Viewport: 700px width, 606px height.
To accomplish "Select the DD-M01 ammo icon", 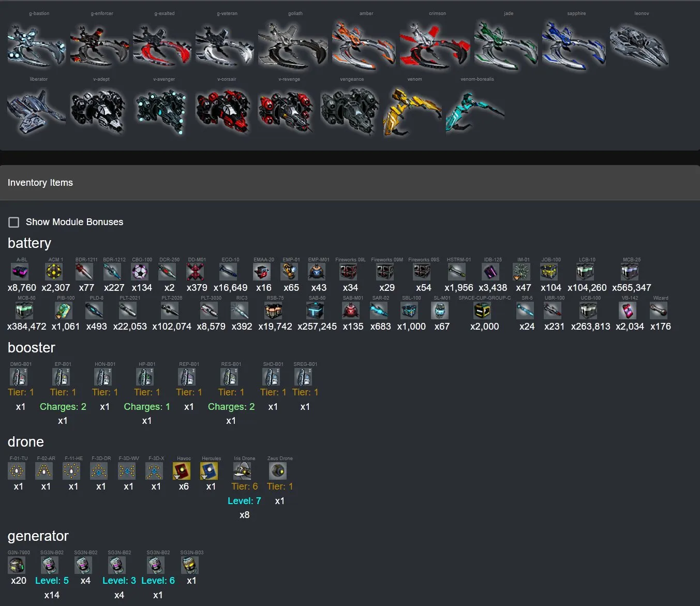I will [195, 271].
